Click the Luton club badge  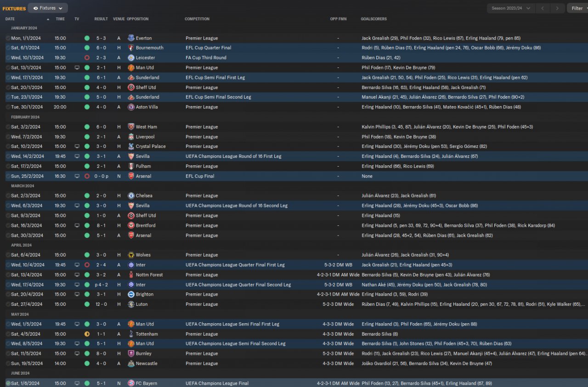pyautogui.click(x=131, y=304)
